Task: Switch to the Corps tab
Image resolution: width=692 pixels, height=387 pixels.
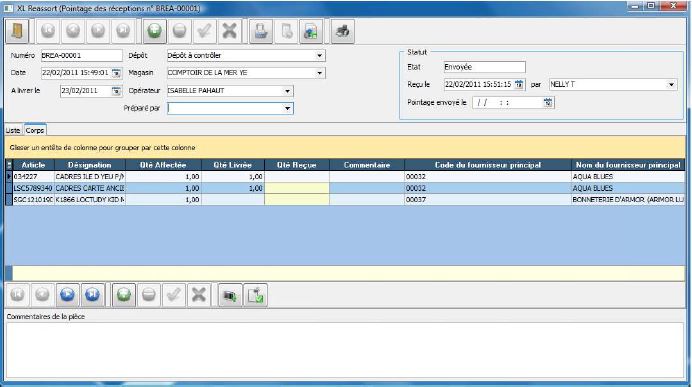Action: click(35, 130)
